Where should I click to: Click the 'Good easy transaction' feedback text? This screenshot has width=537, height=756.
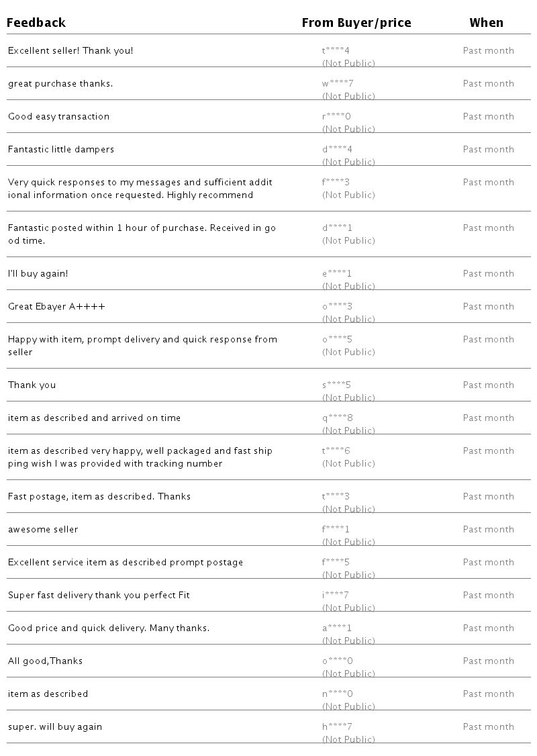pos(58,117)
